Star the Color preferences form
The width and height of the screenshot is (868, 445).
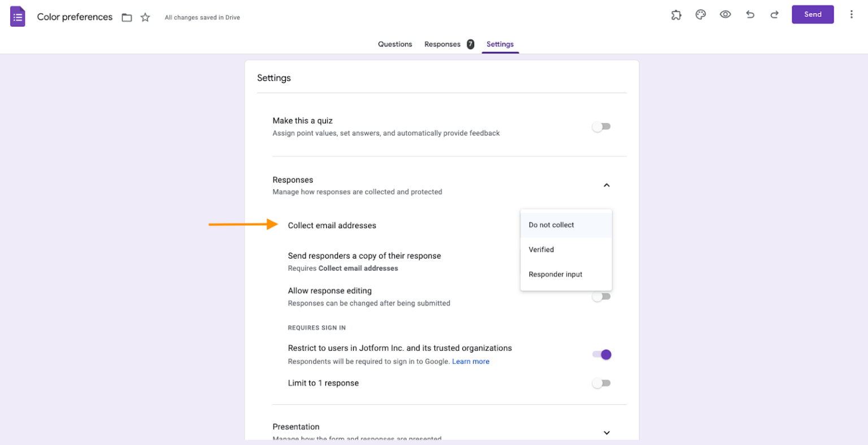(145, 18)
